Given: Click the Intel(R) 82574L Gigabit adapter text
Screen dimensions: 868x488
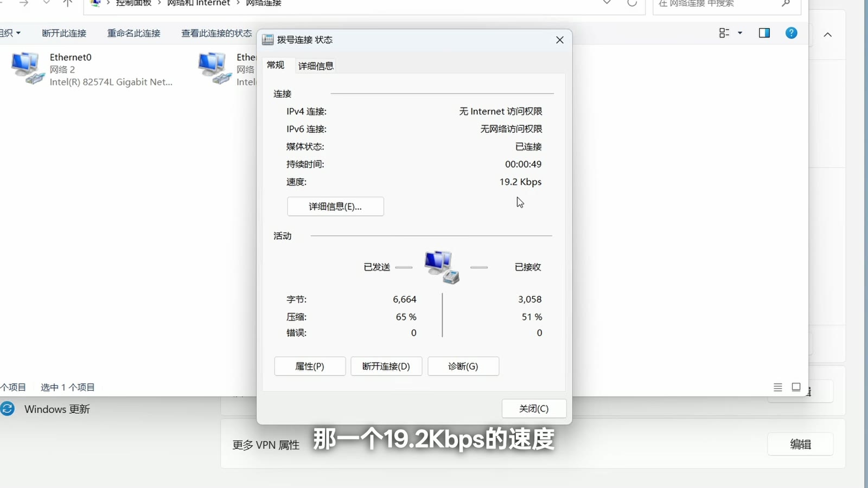Looking at the screenshot, I should [x=111, y=82].
